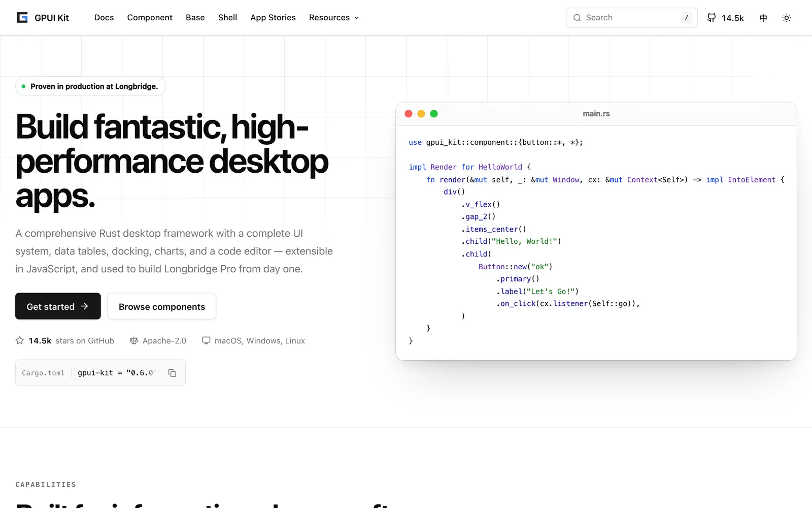Click the .gap_2() code line
Viewport: 812px width, 508px height.
[479, 217]
